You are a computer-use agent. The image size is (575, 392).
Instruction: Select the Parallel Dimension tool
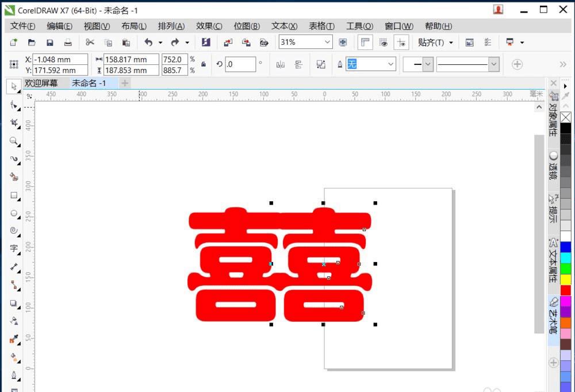(14, 267)
